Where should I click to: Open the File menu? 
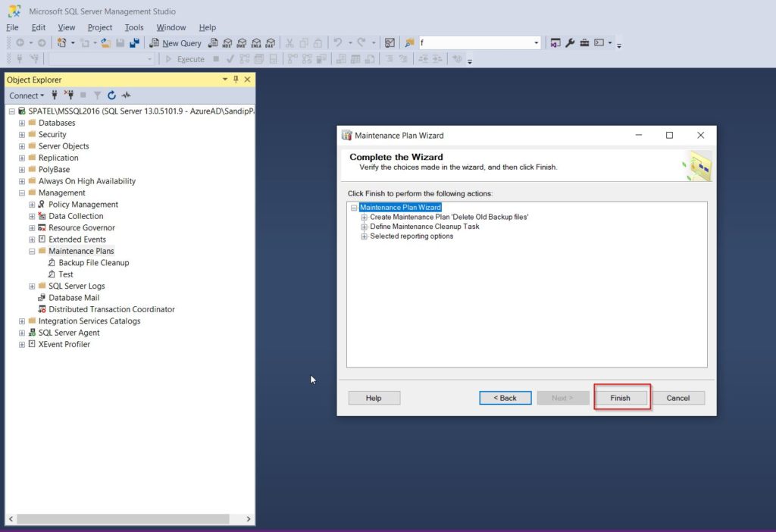coord(12,27)
